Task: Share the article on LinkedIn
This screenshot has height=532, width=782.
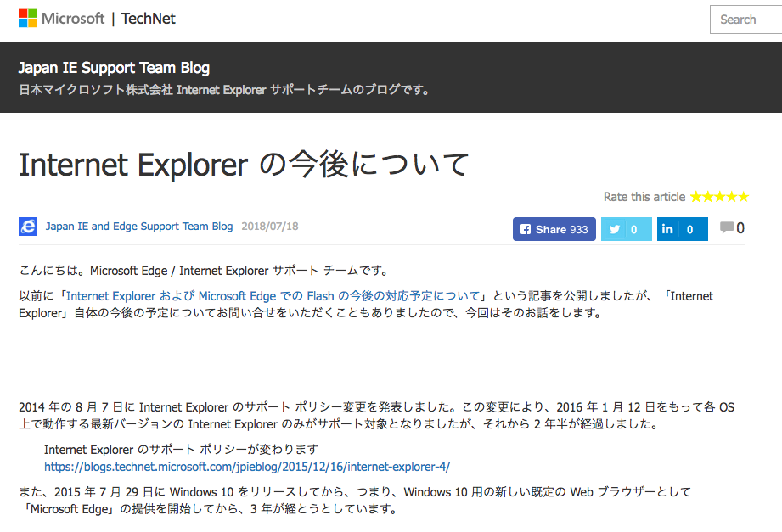Action: coord(683,229)
